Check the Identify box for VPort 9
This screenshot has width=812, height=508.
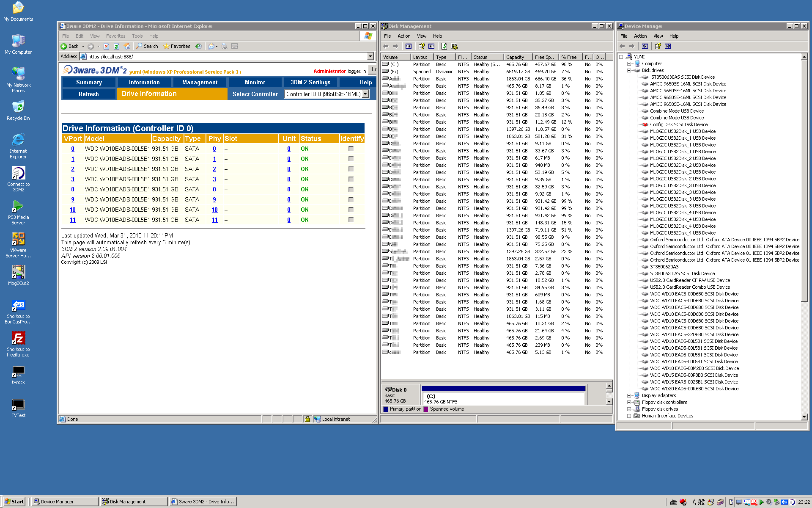tap(351, 199)
